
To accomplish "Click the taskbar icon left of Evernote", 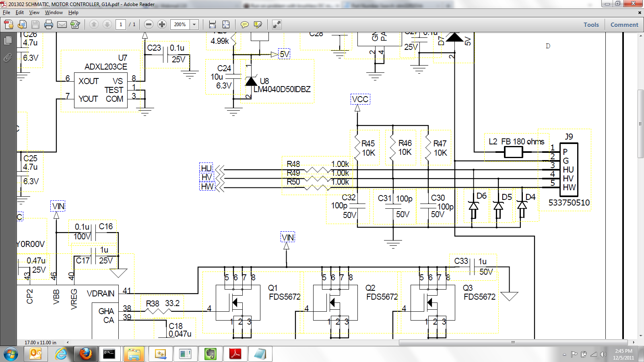I will click(x=185, y=354).
